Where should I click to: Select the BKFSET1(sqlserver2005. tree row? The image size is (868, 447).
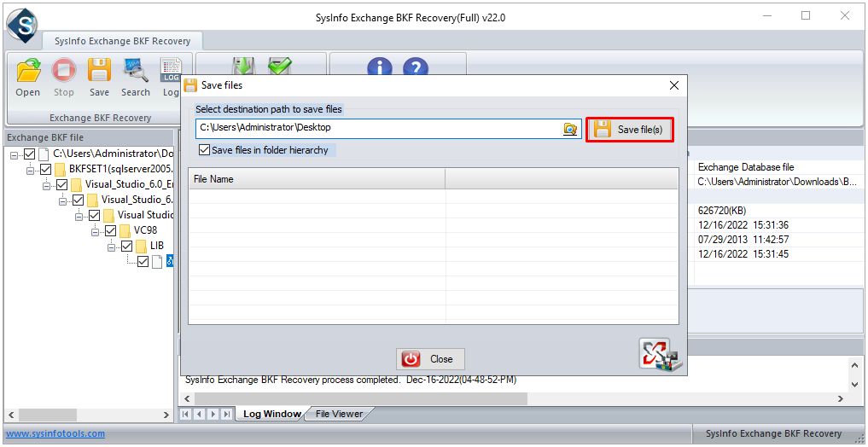tap(121, 169)
